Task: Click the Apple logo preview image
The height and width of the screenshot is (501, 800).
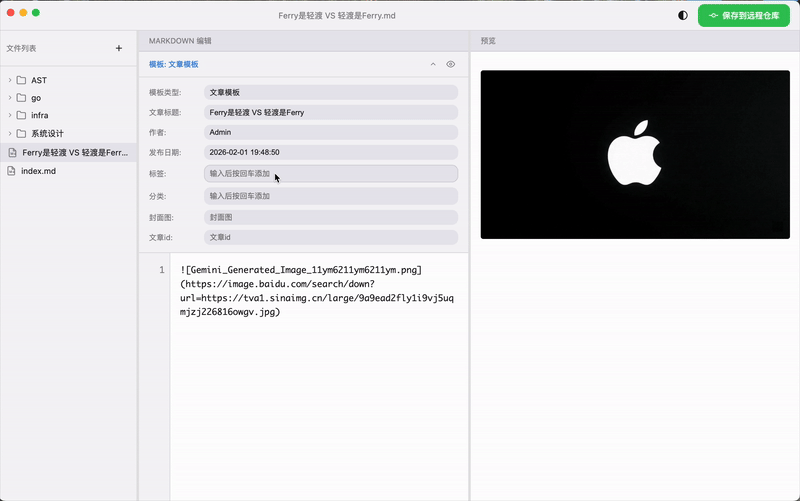Action: point(635,155)
